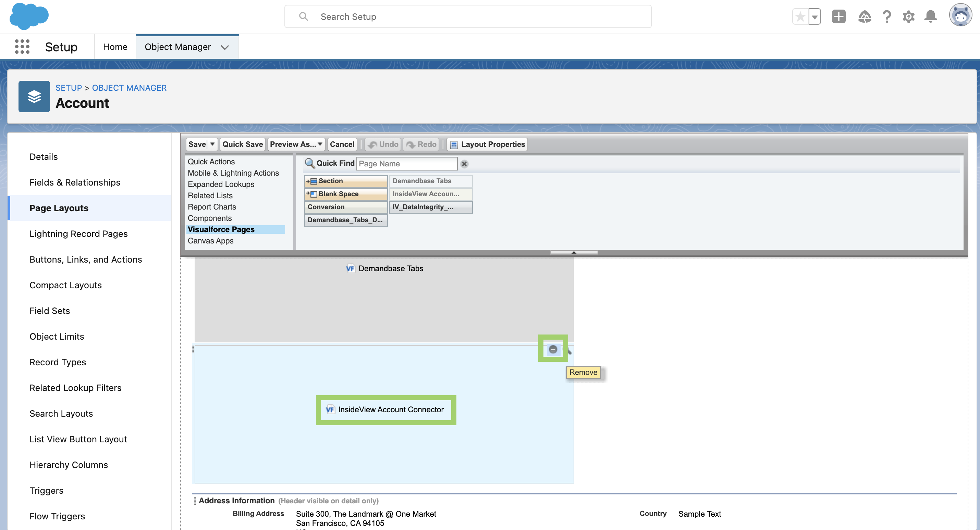Select Report Charts palette category
Screen dimensions: 980x530
pyautogui.click(x=211, y=207)
